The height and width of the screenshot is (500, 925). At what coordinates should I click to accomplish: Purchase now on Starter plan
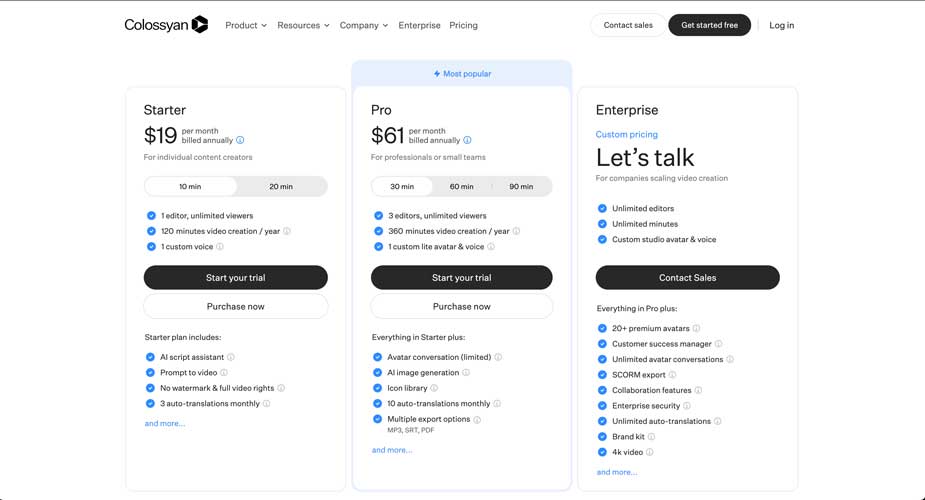[235, 307]
